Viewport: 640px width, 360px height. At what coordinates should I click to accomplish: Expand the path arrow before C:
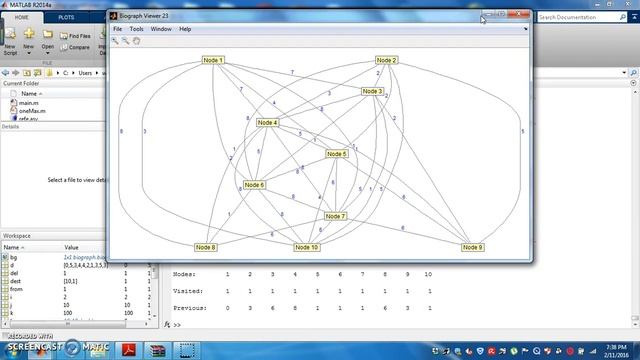58,73
